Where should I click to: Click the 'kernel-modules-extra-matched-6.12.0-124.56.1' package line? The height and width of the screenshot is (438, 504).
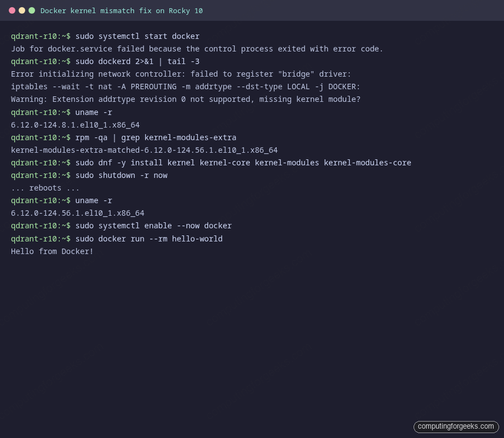[x=144, y=150]
